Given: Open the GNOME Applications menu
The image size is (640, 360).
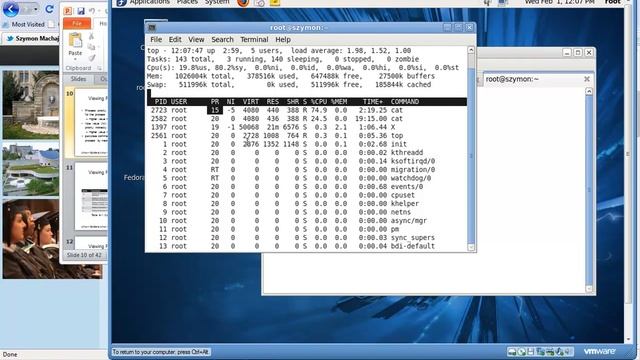Looking at the screenshot, I should (x=149, y=2).
